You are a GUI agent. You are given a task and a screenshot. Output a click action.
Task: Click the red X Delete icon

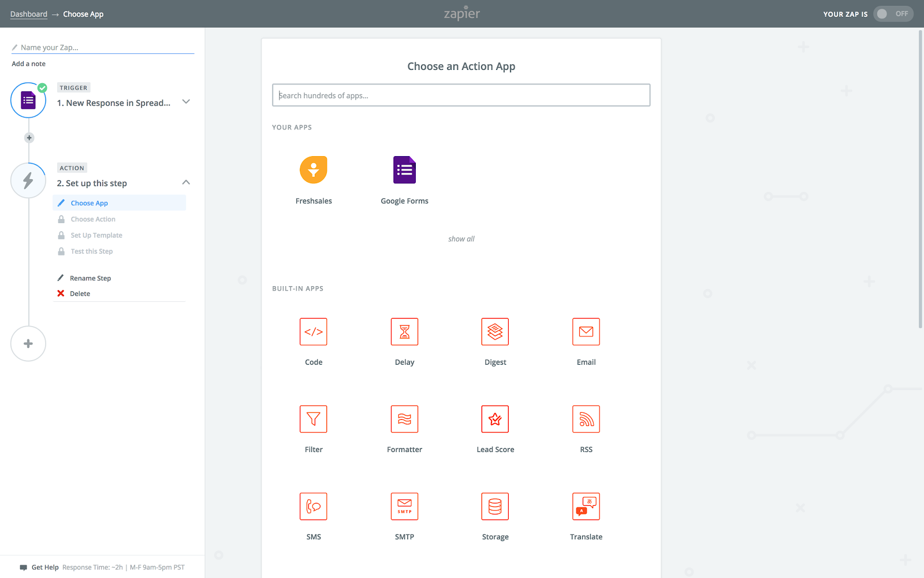61,294
